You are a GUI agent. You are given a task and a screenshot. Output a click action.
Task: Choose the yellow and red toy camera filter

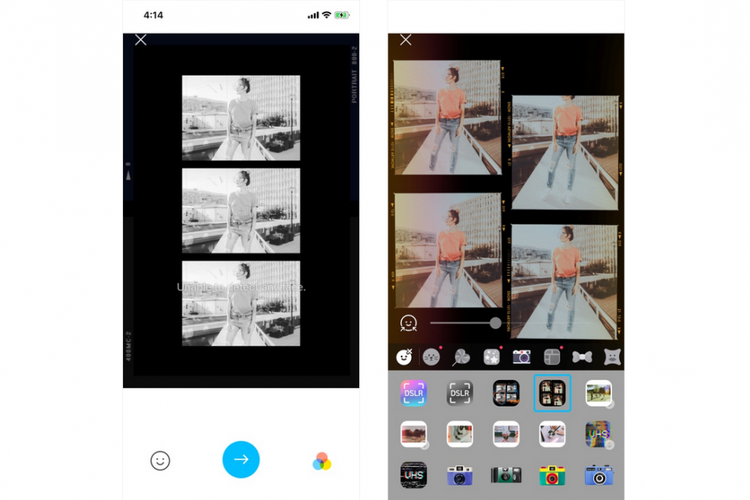(552, 475)
